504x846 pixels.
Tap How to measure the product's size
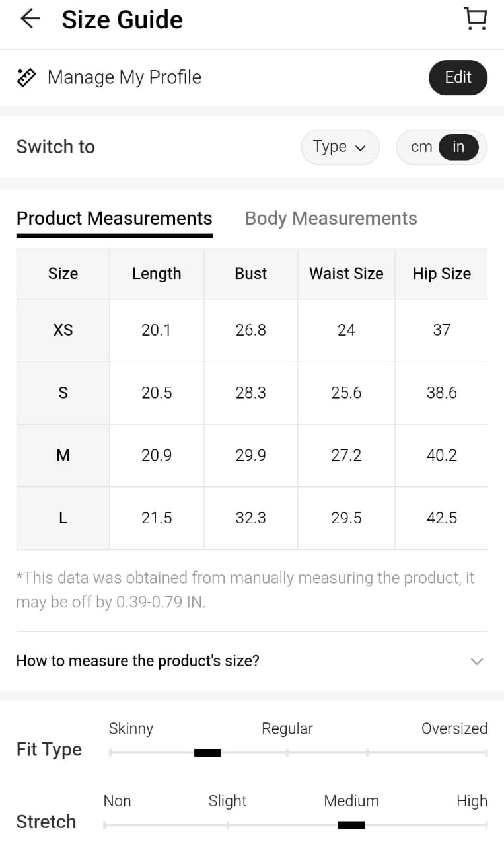(138, 661)
